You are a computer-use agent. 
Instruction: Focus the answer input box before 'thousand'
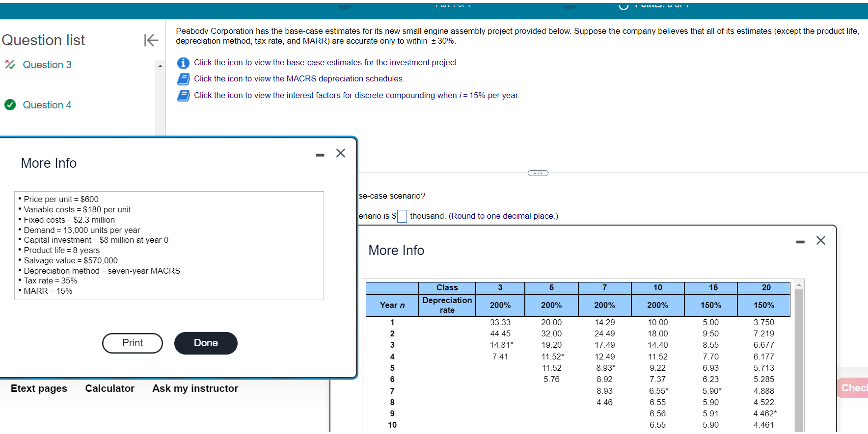pos(402,216)
